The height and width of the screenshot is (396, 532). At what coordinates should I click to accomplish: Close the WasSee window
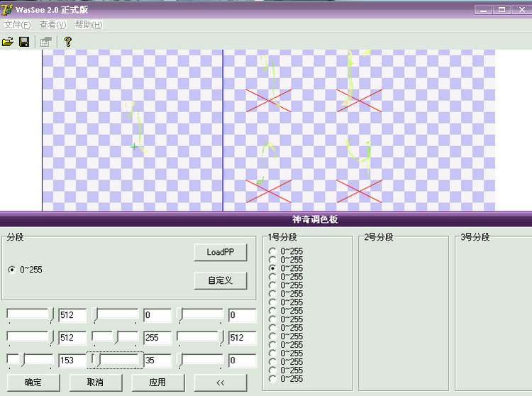[522, 10]
